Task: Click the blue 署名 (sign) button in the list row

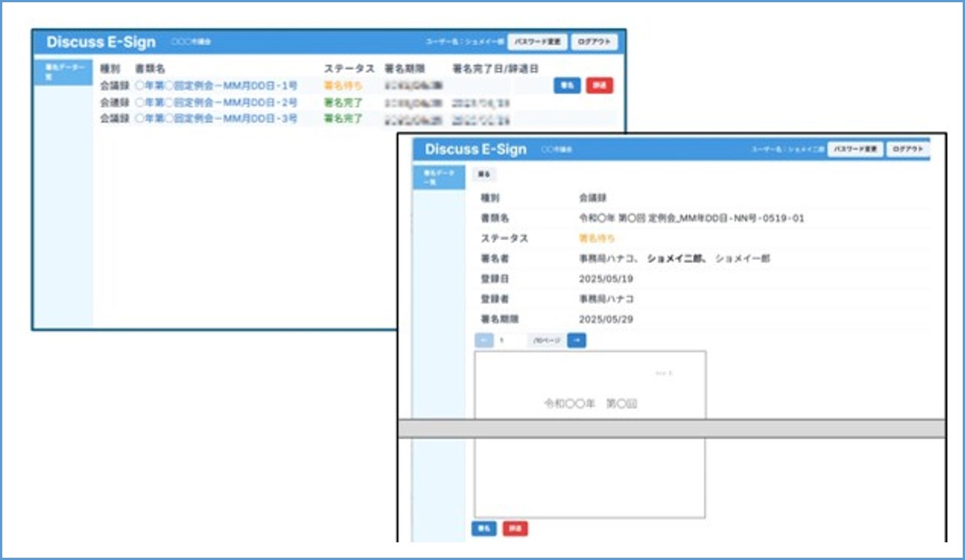Action: (x=567, y=86)
